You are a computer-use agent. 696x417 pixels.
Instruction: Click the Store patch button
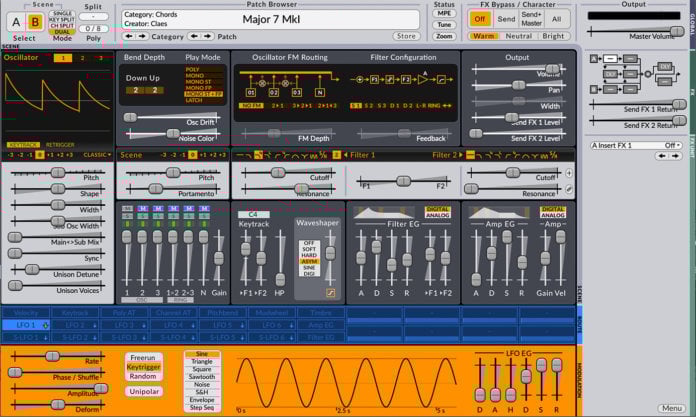pyautogui.click(x=406, y=36)
